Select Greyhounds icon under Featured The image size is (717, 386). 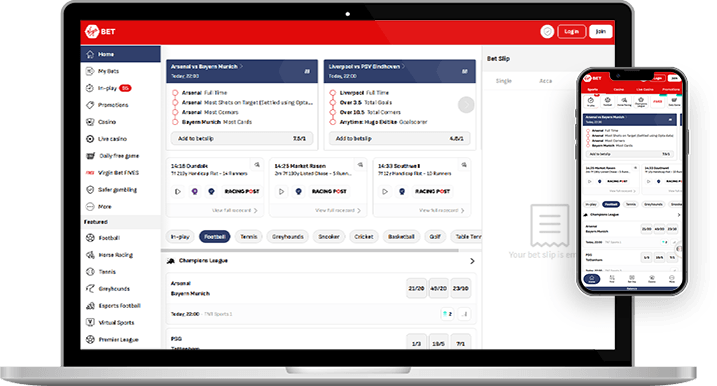tap(90, 289)
